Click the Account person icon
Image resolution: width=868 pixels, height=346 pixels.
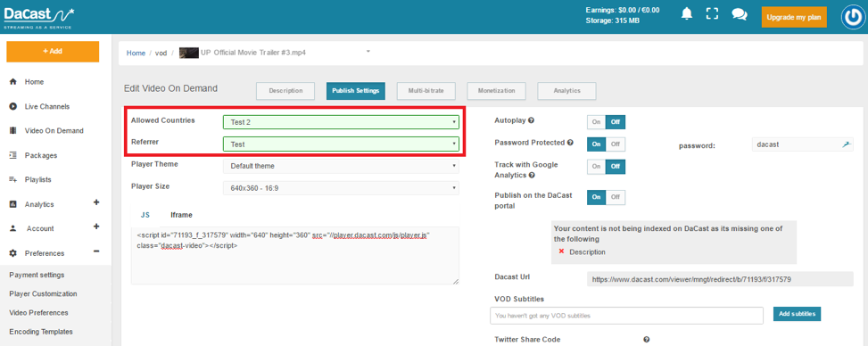13,228
